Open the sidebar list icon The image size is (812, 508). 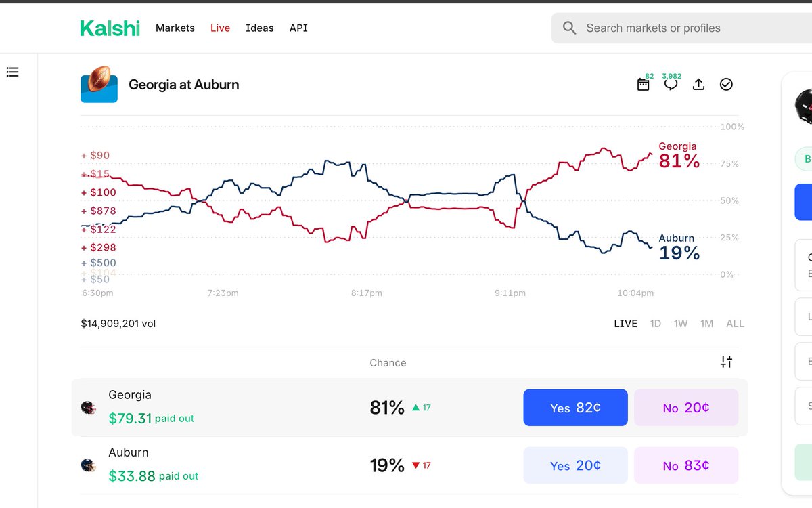(x=12, y=72)
